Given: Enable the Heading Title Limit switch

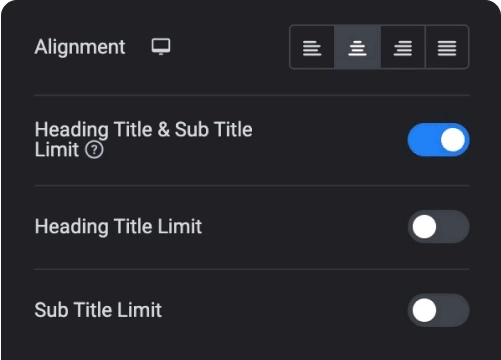Looking at the screenshot, I should 438,227.
